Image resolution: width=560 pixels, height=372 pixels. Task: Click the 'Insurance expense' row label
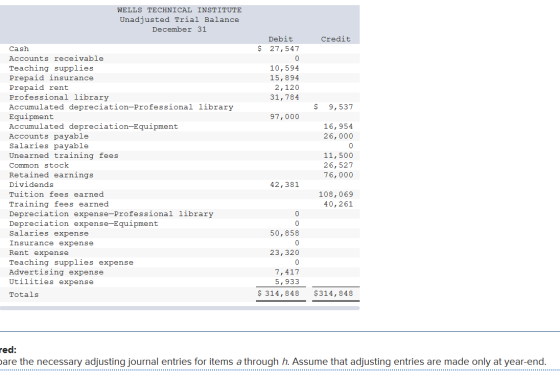(51, 243)
